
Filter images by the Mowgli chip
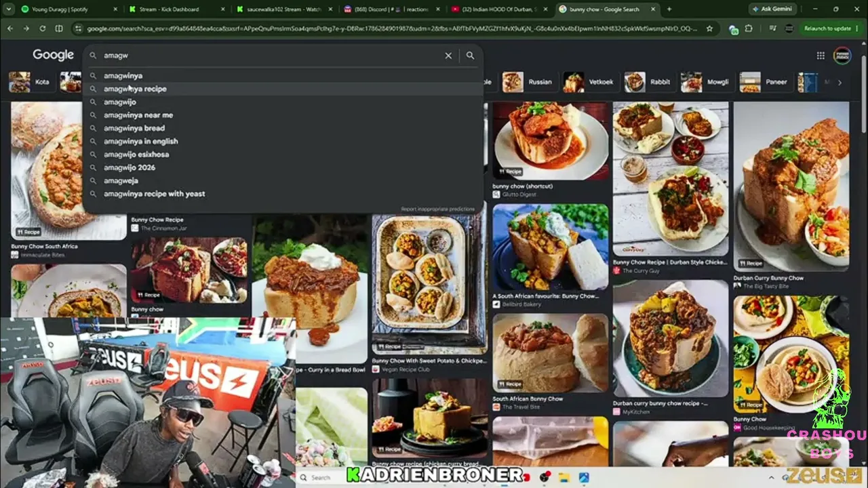707,82
